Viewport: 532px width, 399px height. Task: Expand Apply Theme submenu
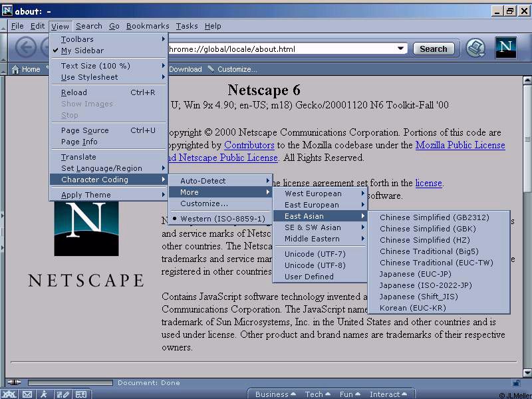108,195
